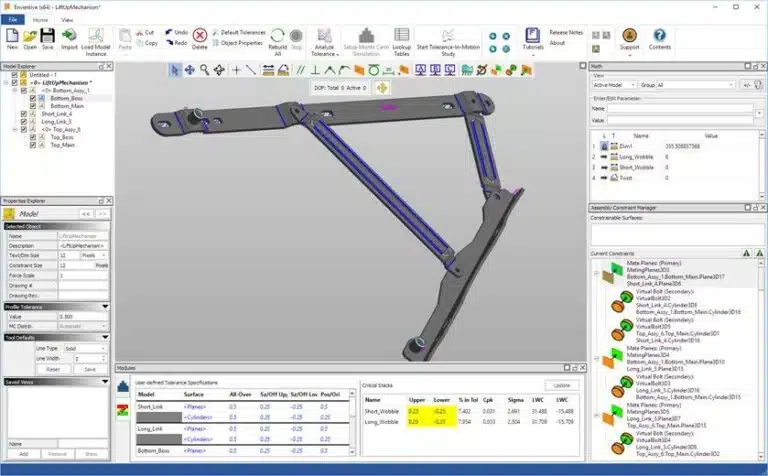This screenshot has width=768, height=476.
Task: Select the arrow pointer tool in viewport toolbar
Action: 174,70
